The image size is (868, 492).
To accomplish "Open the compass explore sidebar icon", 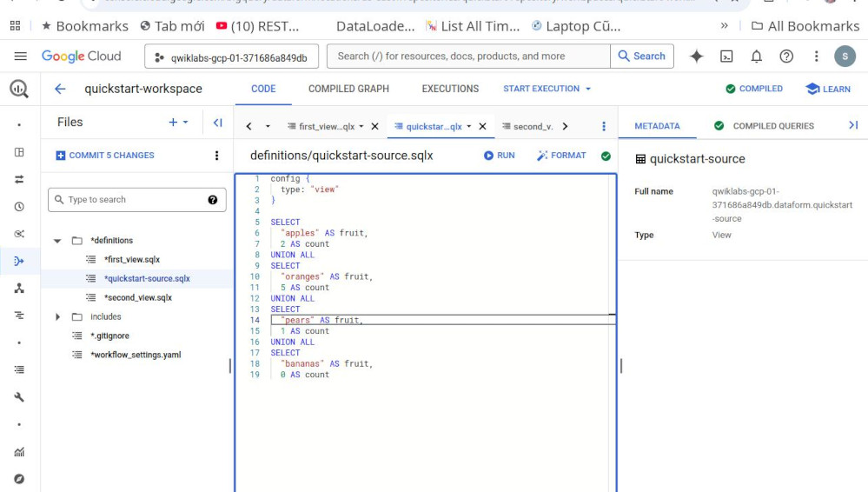I will pyautogui.click(x=19, y=479).
